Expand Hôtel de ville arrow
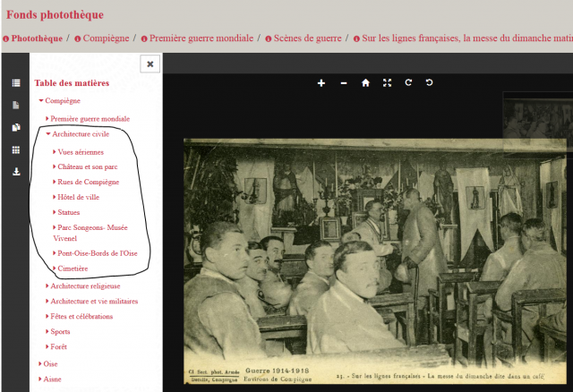Image resolution: width=573 pixels, height=392 pixels. pyautogui.click(x=55, y=197)
